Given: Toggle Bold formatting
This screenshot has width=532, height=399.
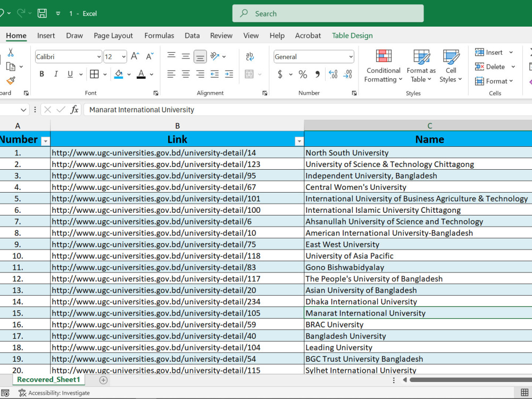Looking at the screenshot, I should [x=41, y=74].
